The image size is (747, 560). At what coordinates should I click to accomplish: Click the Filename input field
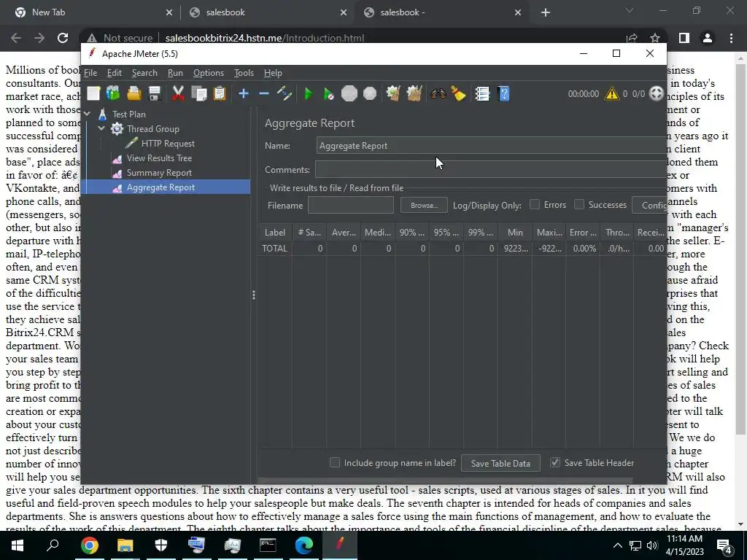(x=351, y=205)
